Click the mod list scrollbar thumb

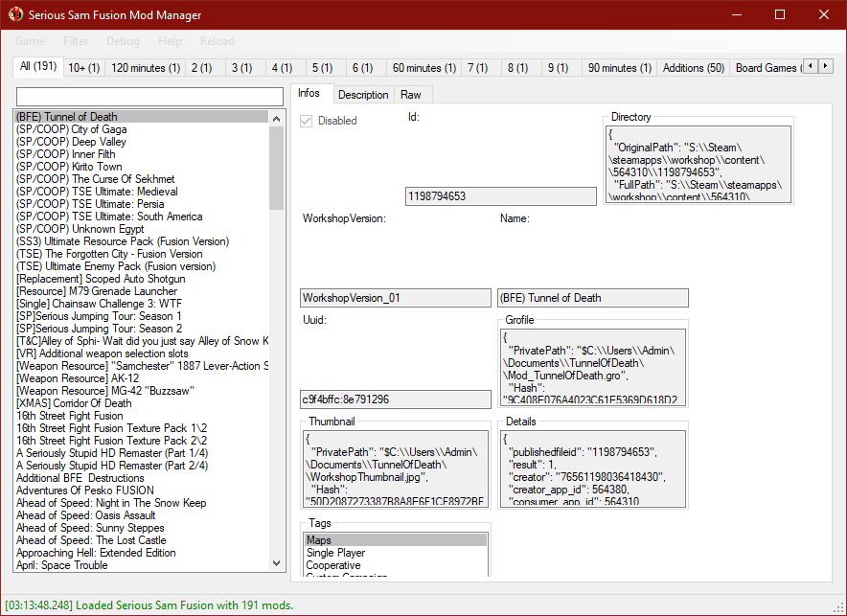277,168
